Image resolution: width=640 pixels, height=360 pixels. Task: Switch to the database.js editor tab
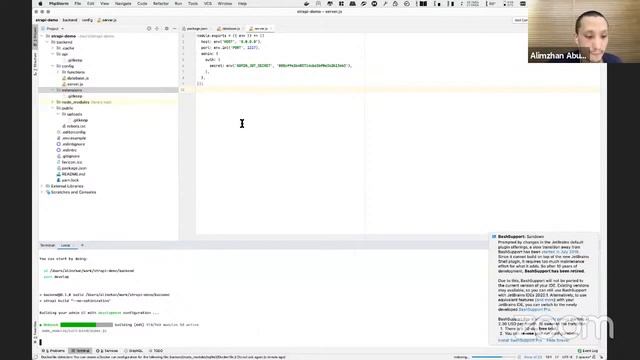(229, 29)
